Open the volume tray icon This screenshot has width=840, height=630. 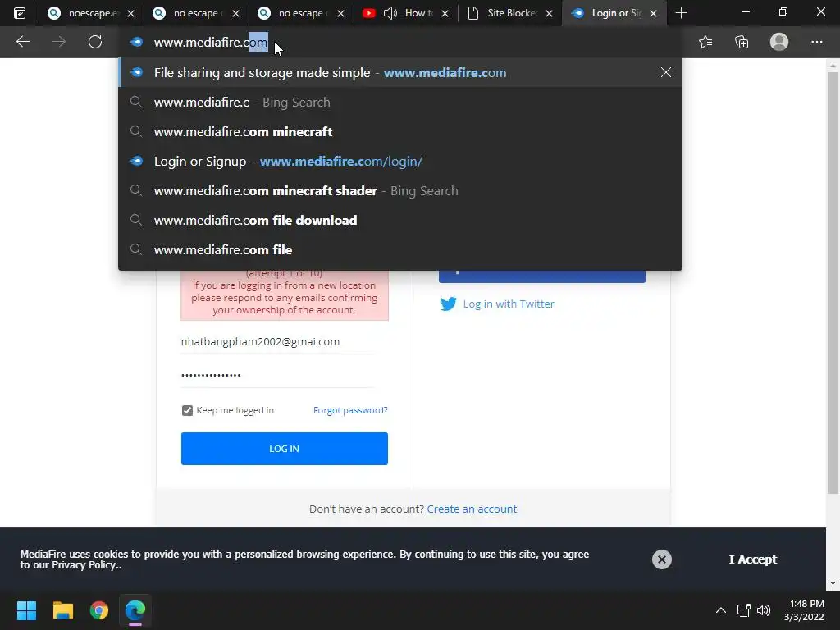[x=764, y=610]
